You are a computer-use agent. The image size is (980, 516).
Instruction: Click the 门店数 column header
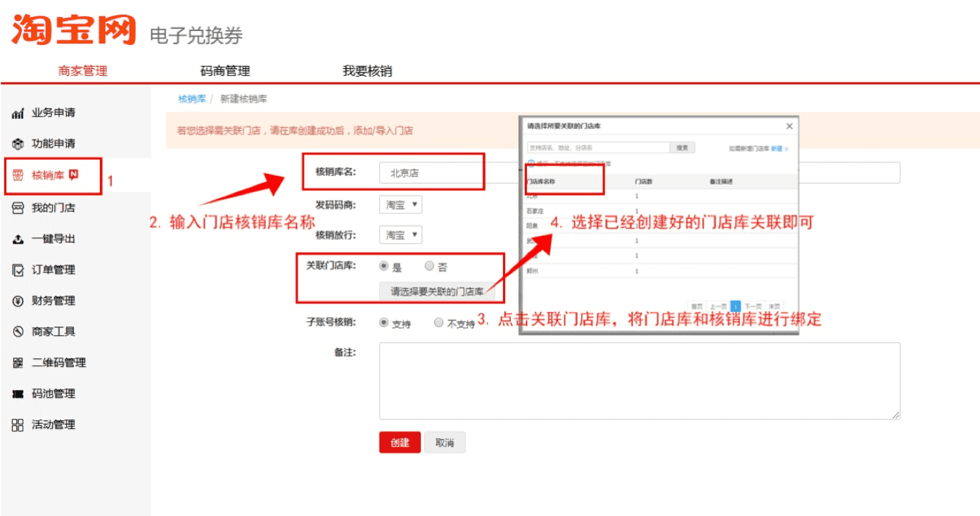(x=644, y=182)
